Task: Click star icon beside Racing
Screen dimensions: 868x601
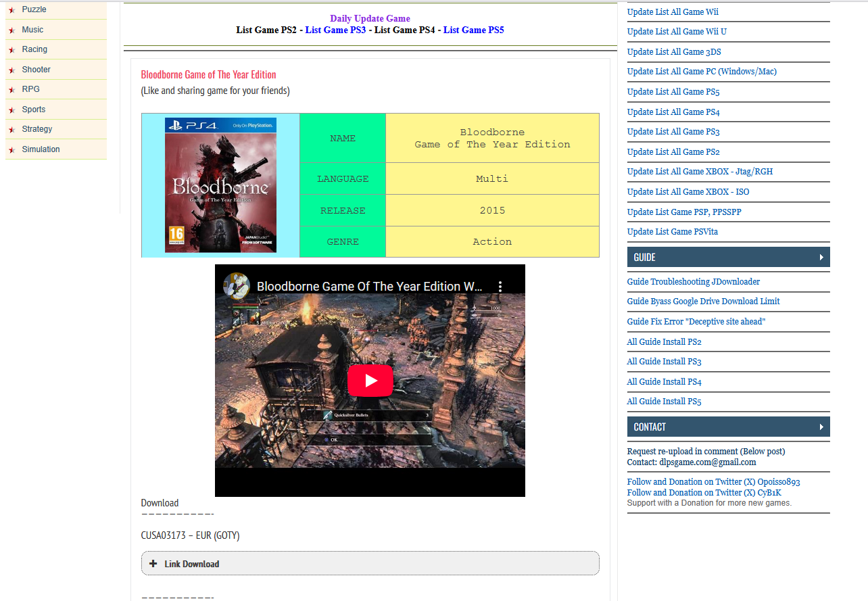Action: [x=11, y=50]
